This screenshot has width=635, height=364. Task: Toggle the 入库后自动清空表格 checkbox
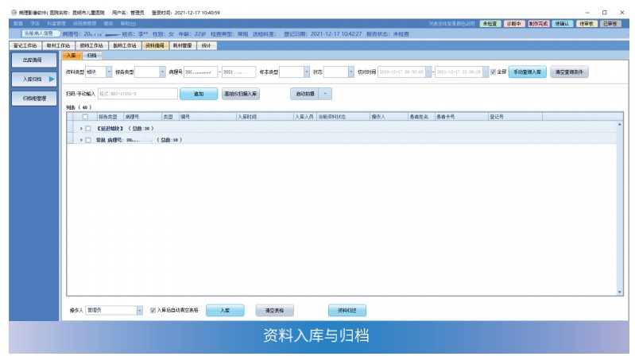pos(153,311)
